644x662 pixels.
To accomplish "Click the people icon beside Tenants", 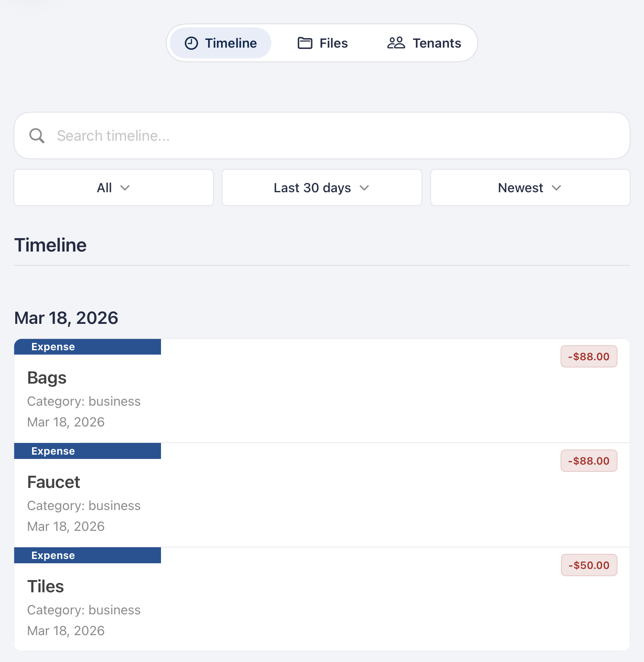I will point(396,43).
